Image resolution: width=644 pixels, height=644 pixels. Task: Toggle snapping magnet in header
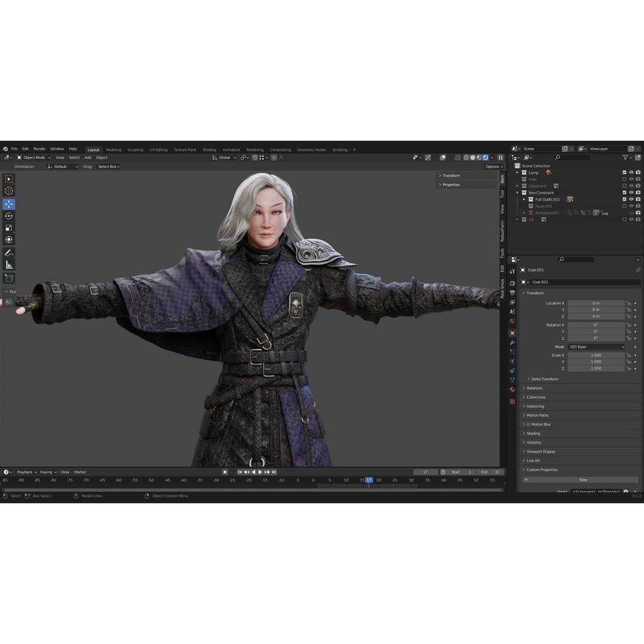pyautogui.click(x=255, y=157)
